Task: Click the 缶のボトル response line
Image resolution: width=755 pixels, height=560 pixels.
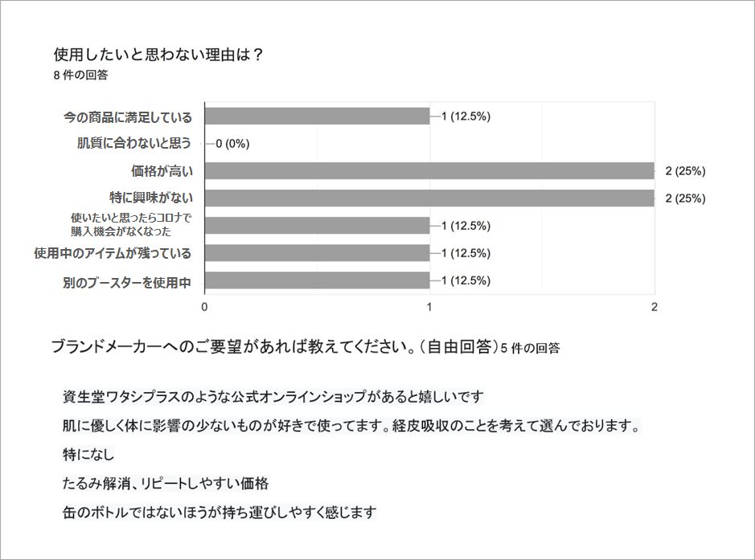Action: (x=219, y=512)
